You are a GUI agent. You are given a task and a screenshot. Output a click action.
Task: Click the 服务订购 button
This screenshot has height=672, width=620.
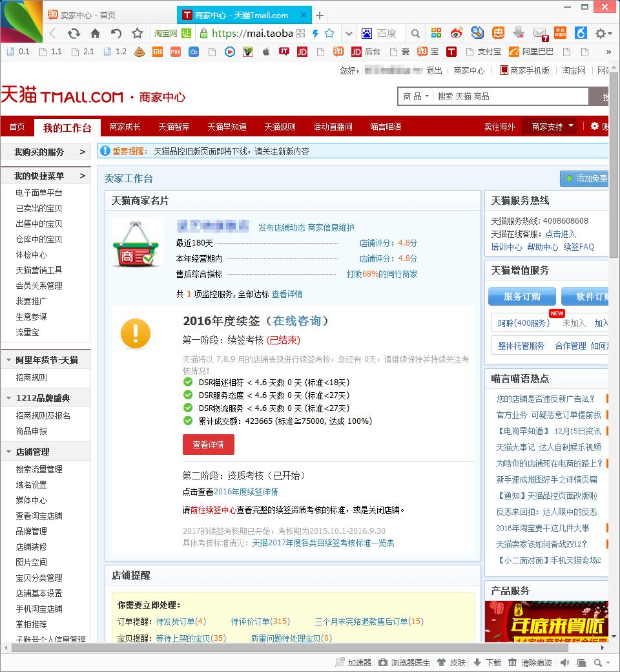point(522,297)
